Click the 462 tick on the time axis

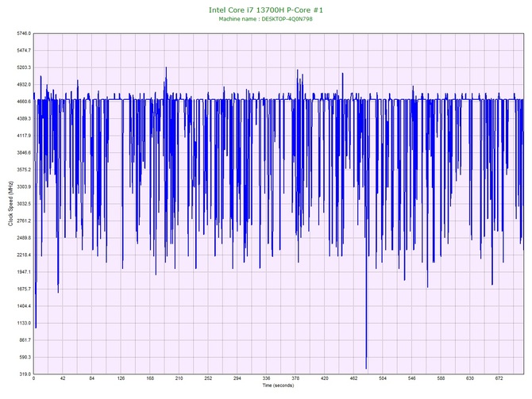(353, 378)
